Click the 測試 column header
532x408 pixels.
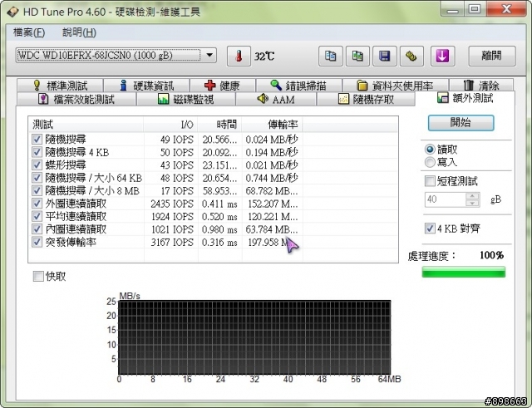point(86,125)
